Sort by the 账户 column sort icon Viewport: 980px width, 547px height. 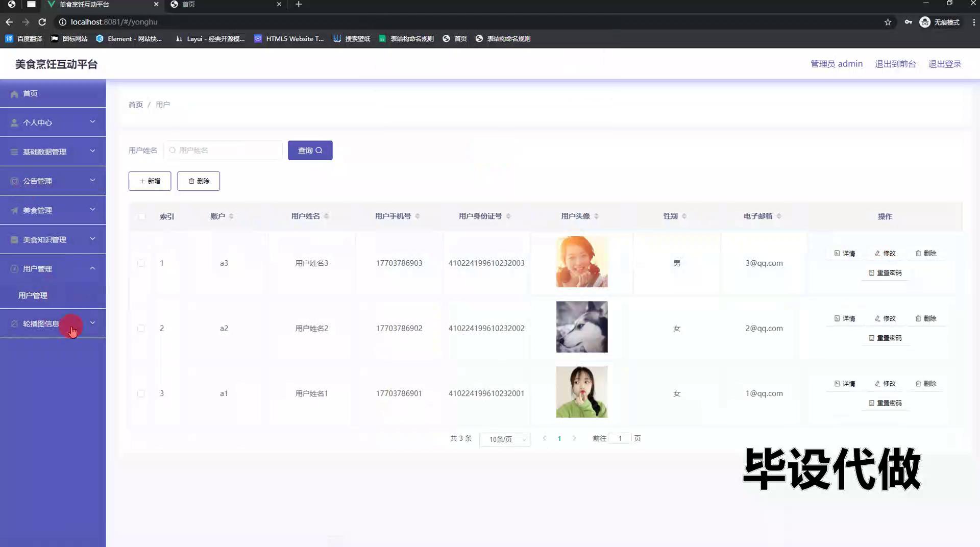pyautogui.click(x=231, y=216)
